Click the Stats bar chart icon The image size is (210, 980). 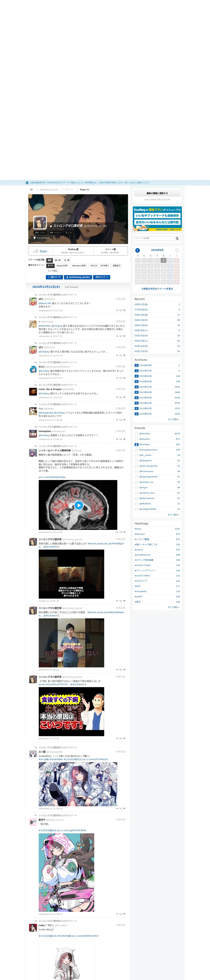35,251
